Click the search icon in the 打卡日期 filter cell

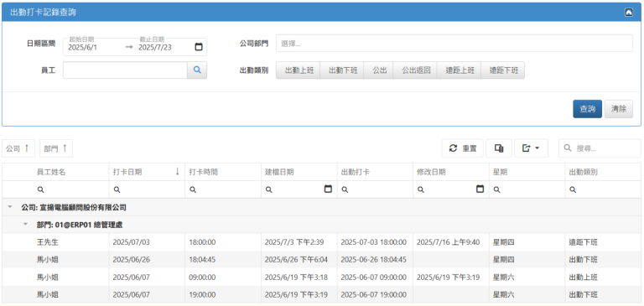coord(117,189)
